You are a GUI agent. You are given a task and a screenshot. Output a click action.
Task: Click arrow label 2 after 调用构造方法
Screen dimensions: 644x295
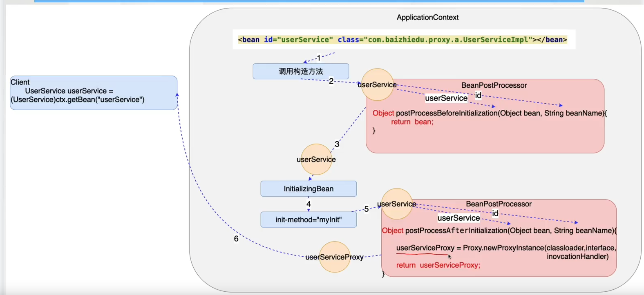point(331,81)
